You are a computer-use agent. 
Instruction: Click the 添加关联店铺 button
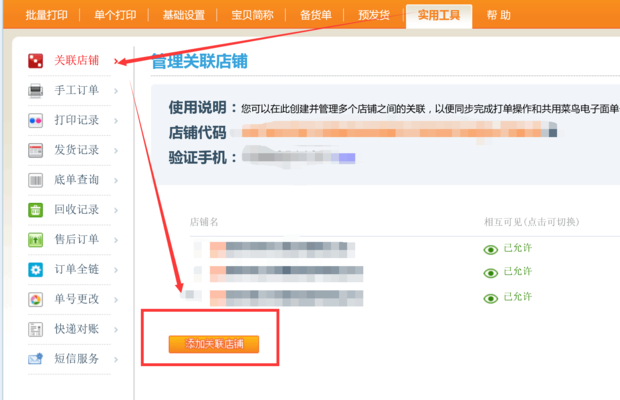point(214,344)
